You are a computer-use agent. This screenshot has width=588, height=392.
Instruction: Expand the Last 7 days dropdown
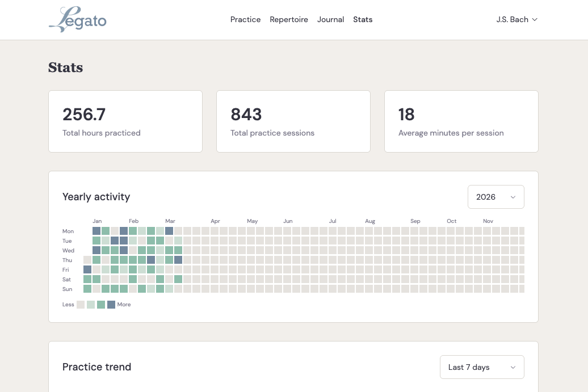(x=482, y=367)
